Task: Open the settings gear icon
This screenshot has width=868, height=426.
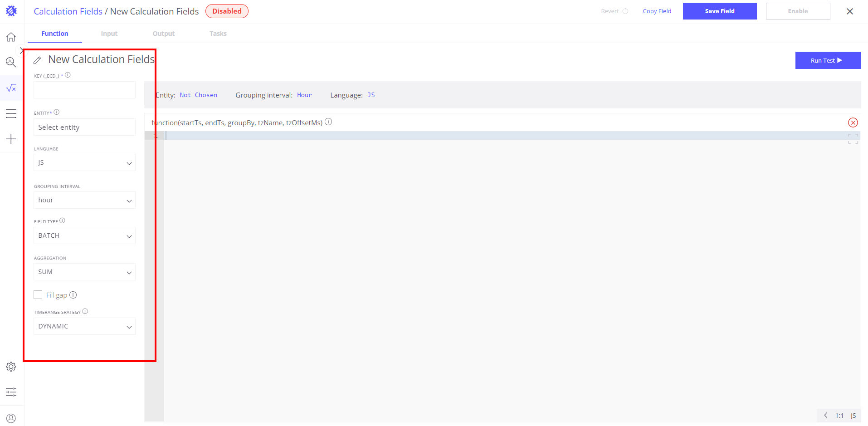Action: click(11, 367)
